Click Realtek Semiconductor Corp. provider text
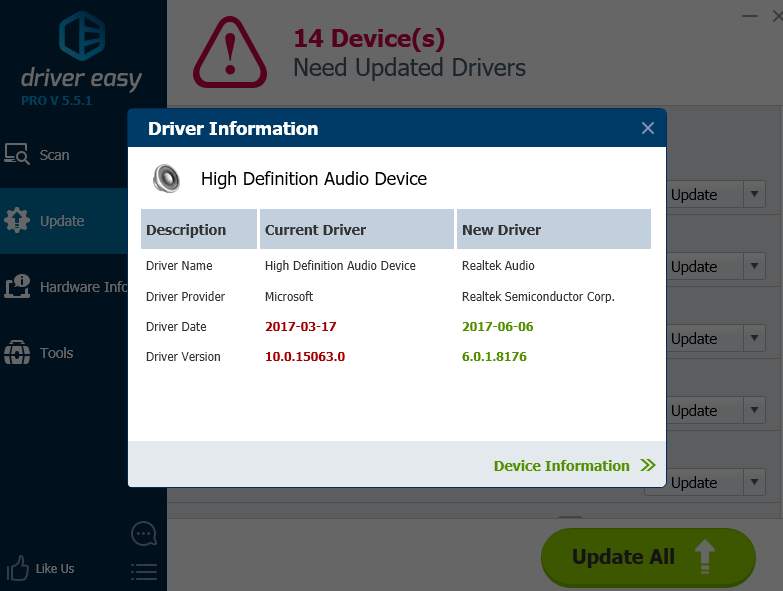 click(538, 296)
